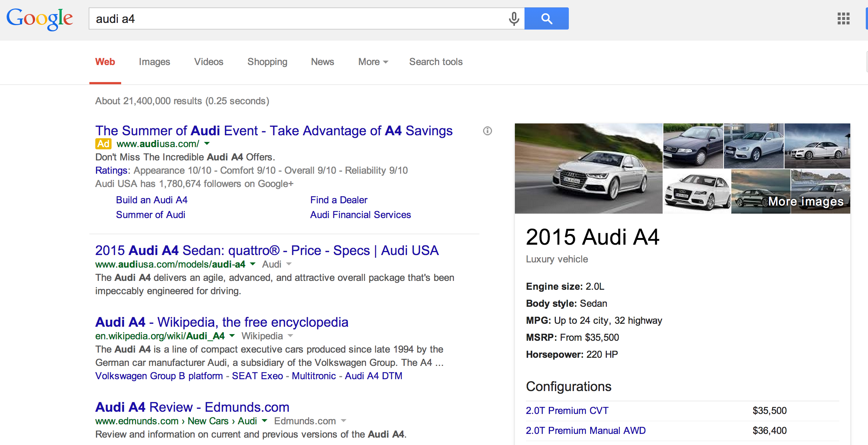Open the Find a Dealer sitelink
Image resolution: width=868 pixels, height=445 pixels.
click(339, 200)
